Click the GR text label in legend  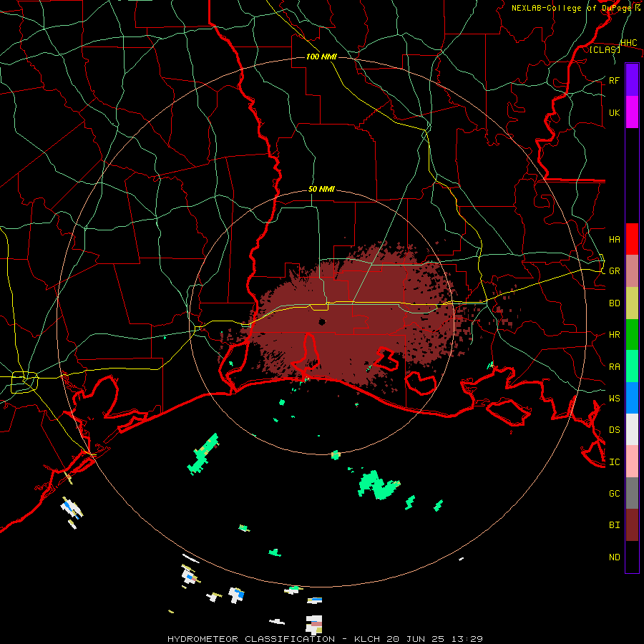point(614,271)
